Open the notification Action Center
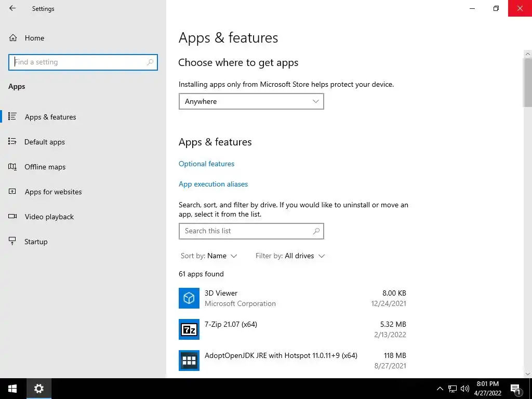Image resolution: width=532 pixels, height=399 pixels. click(516, 389)
